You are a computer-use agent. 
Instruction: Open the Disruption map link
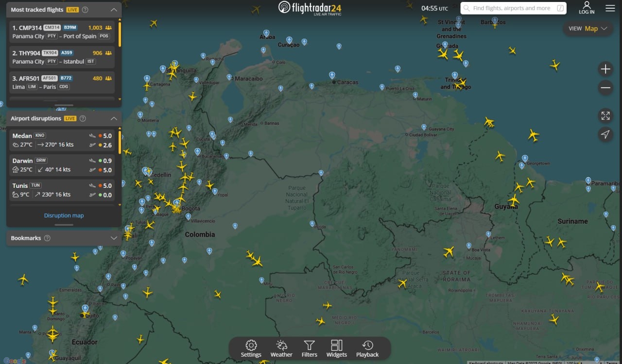click(x=64, y=215)
